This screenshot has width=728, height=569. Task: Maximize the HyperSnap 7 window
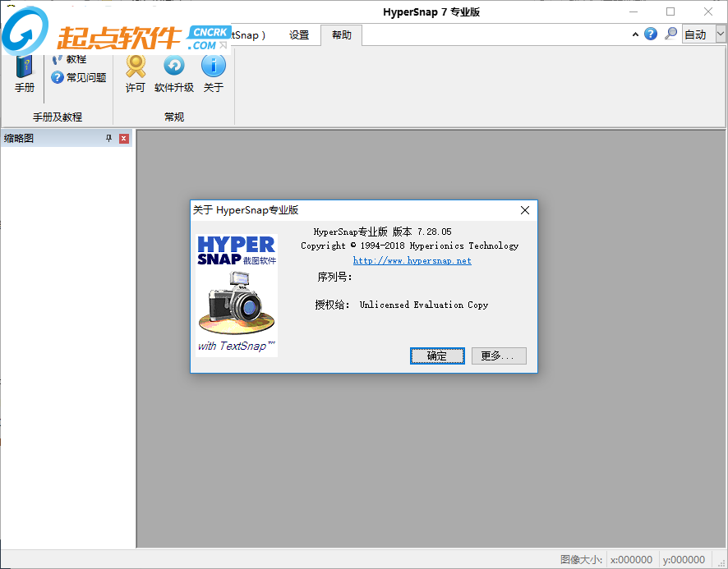[670, 11]
